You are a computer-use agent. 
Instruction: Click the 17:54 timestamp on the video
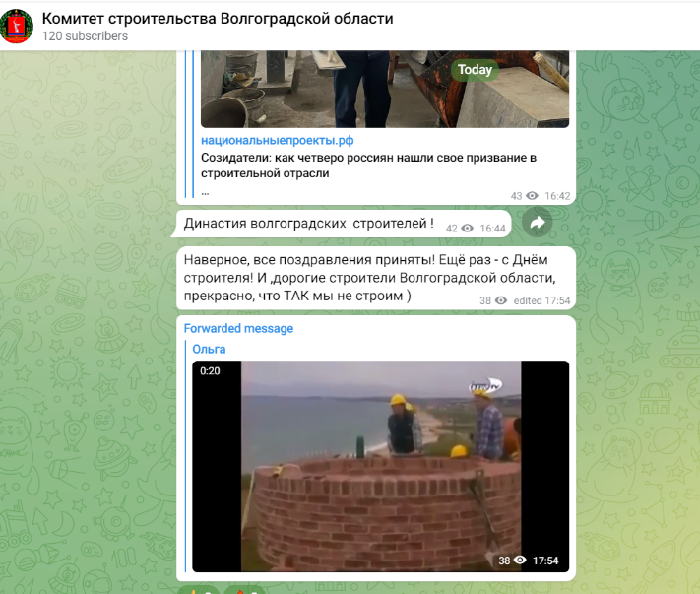click(x=545, y=561)
